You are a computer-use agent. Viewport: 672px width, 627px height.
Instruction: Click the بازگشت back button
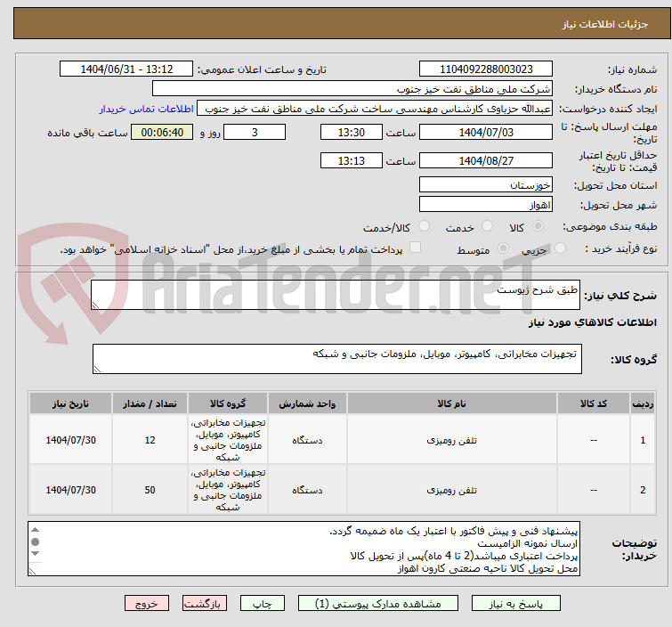pos(205,604)
